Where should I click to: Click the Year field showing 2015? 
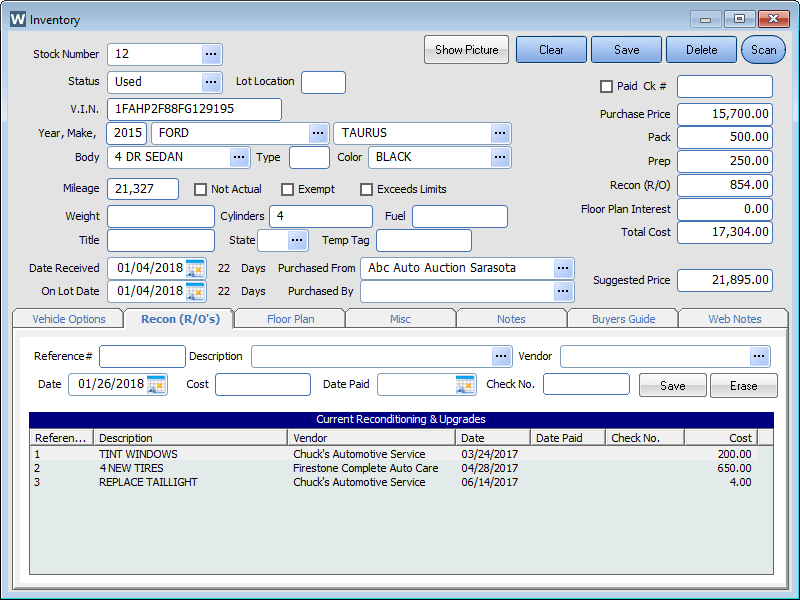coord(127,133)
